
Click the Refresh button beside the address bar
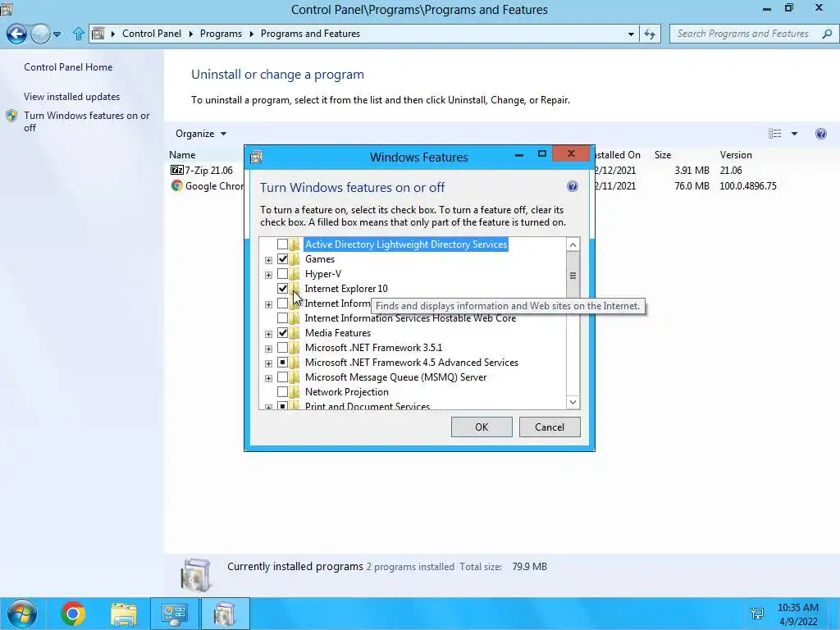650,34
